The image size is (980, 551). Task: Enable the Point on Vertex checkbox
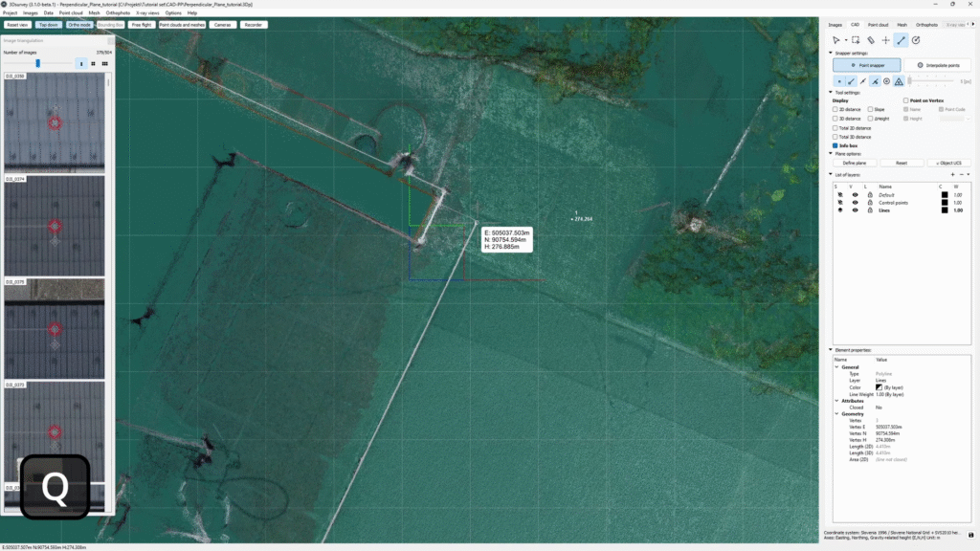905,100
